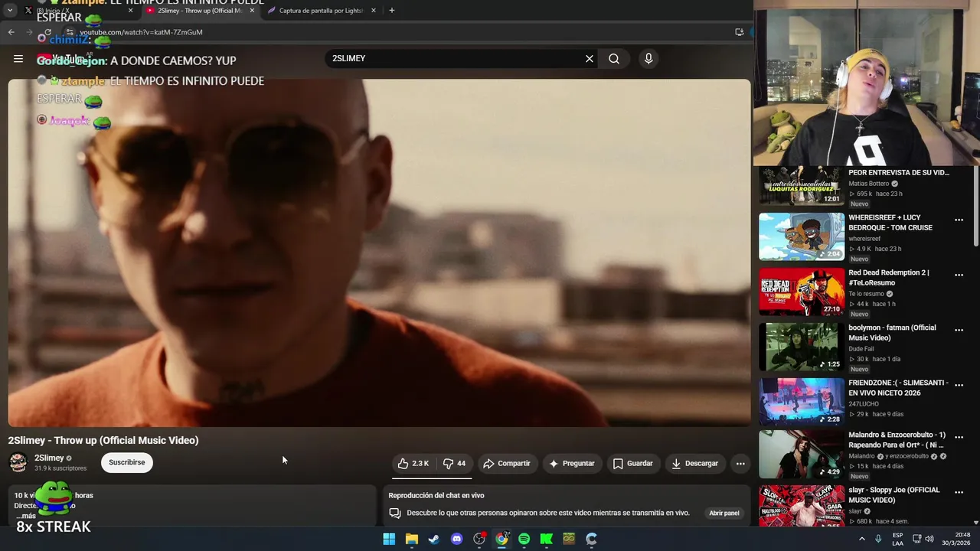
Task: Click the volume icon in system tray
Action: [x=929, y=539]
